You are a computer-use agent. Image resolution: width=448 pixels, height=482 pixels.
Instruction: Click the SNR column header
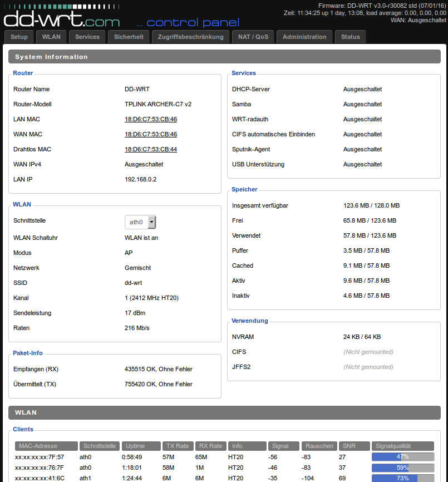[x=355, y=446]
